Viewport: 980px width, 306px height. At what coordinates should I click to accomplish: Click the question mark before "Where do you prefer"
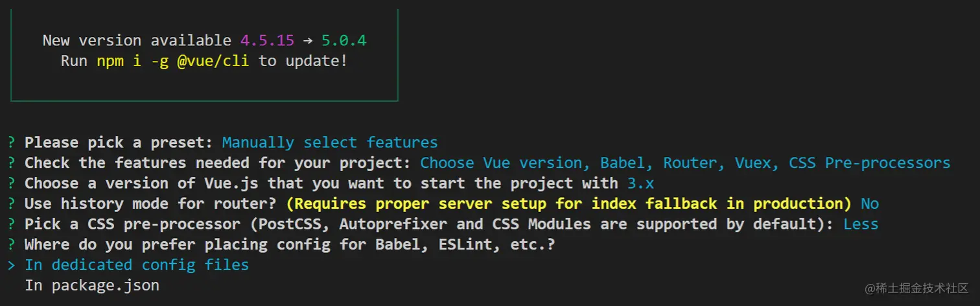coord(12,244)
